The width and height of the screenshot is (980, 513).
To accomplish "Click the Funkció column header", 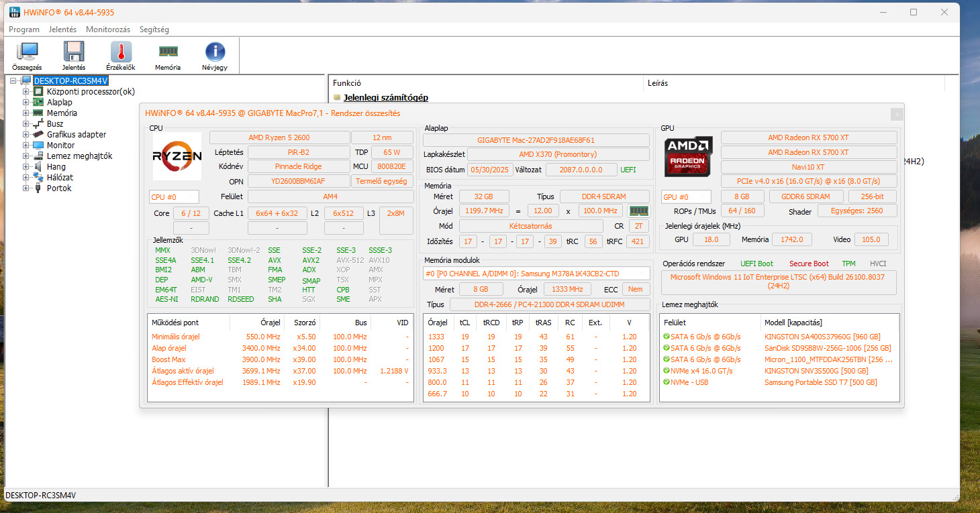I will pyautogui.click(x=485, y=83).
